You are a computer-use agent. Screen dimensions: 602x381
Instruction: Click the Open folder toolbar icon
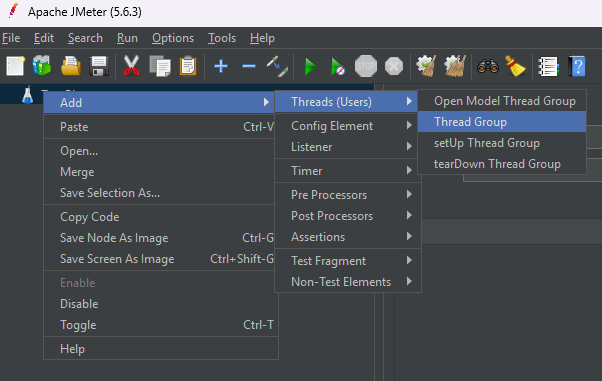point(71,66)
